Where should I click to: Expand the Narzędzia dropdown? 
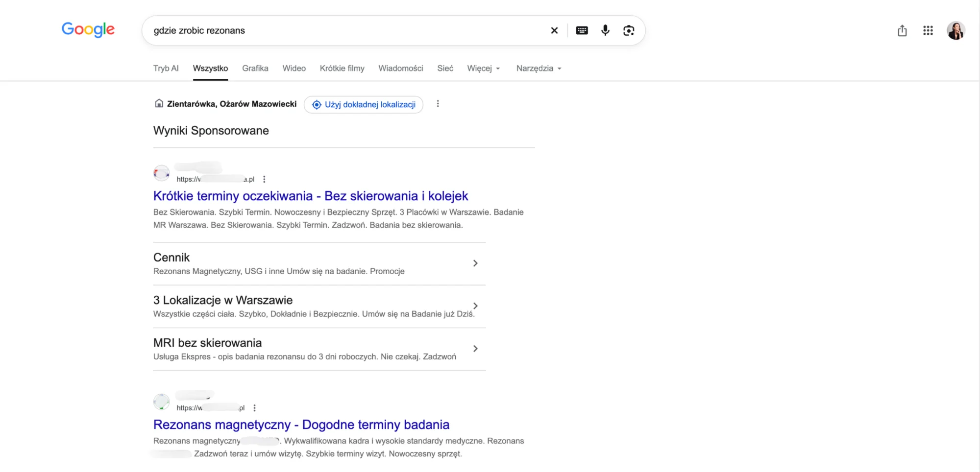(x=539, y=69)
